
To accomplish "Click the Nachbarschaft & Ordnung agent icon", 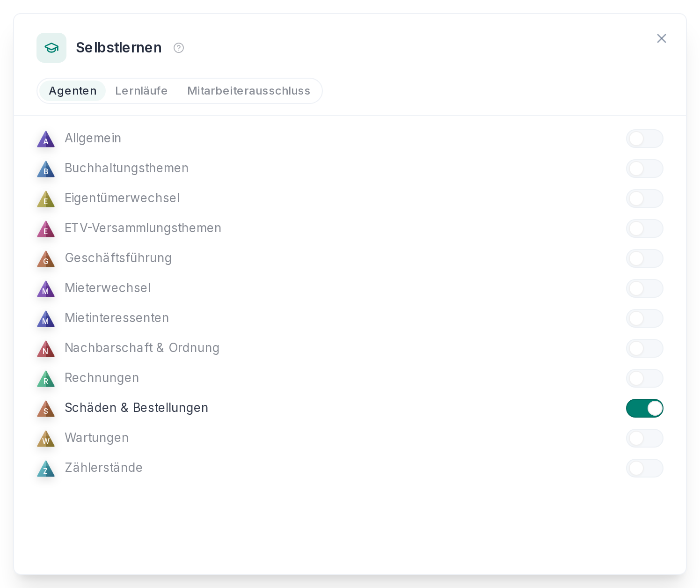I will coord(46,349).
